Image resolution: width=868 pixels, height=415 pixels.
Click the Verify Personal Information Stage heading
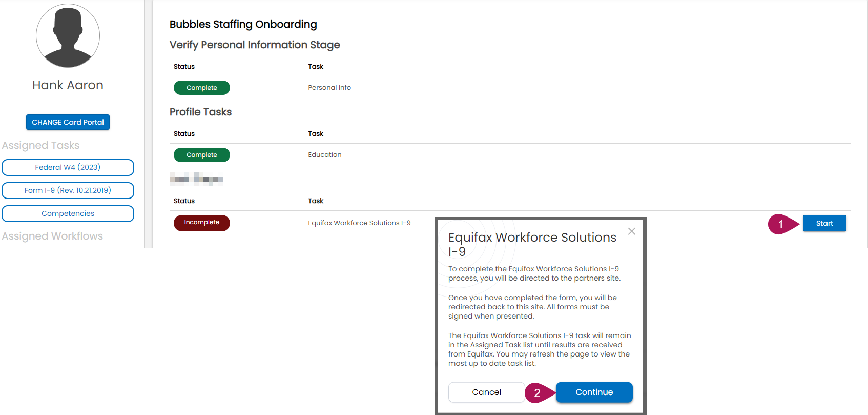pyautogui.click(x=255, y=45)
